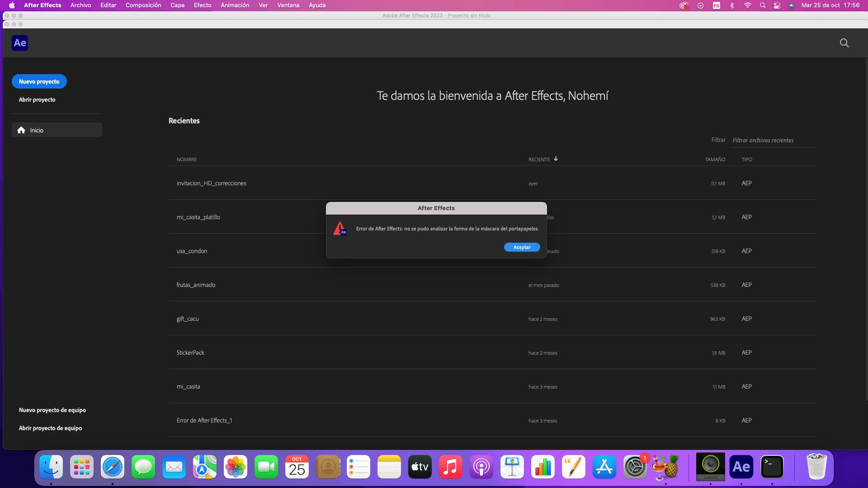Screen dimensions: 868x488
Task: Open the Efecto menu
Action: click(x=202, y=5)
